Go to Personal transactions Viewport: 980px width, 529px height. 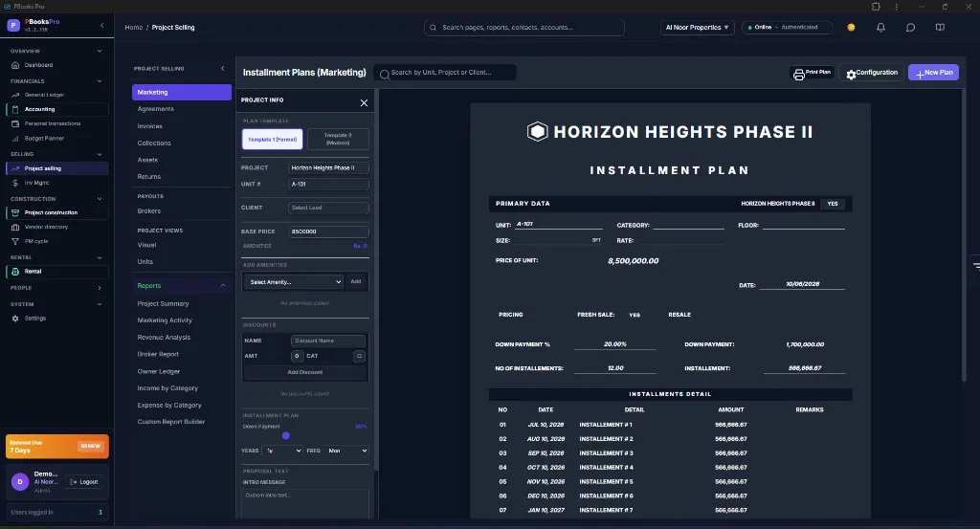[x=57, y=123]
